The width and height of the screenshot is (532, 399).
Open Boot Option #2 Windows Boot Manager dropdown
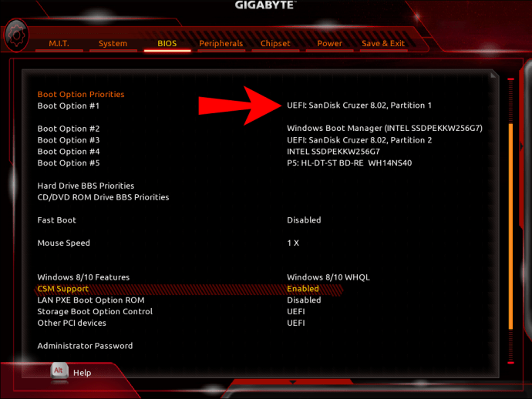coord(385,128)
